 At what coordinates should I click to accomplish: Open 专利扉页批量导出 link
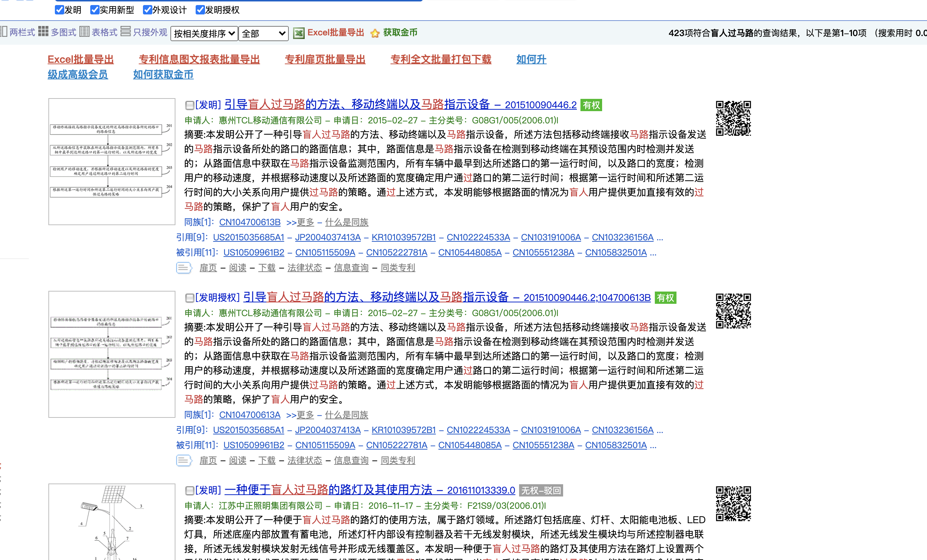click(x=325, y=60)
